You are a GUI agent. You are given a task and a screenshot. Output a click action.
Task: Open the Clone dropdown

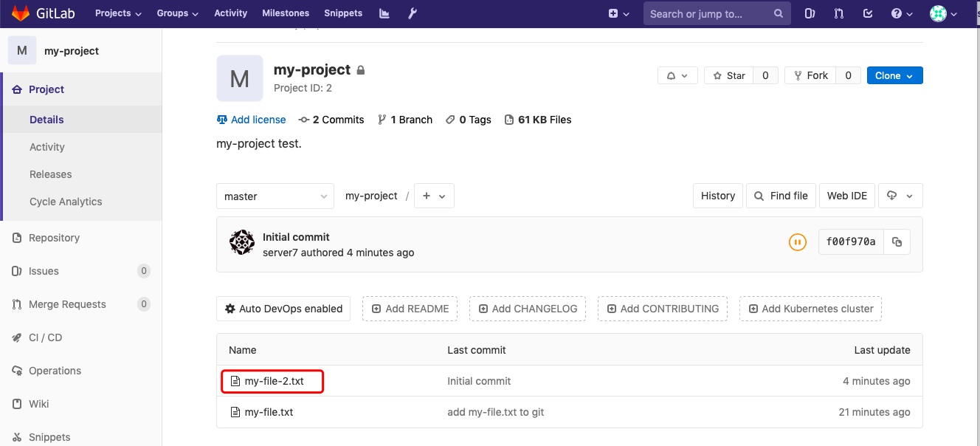pyautogui.click(x=894, y=75)
